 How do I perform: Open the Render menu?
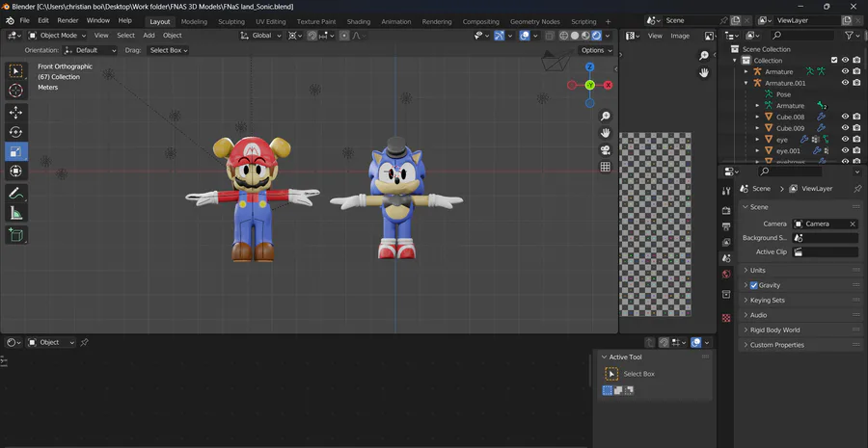(x=68, y=20)
